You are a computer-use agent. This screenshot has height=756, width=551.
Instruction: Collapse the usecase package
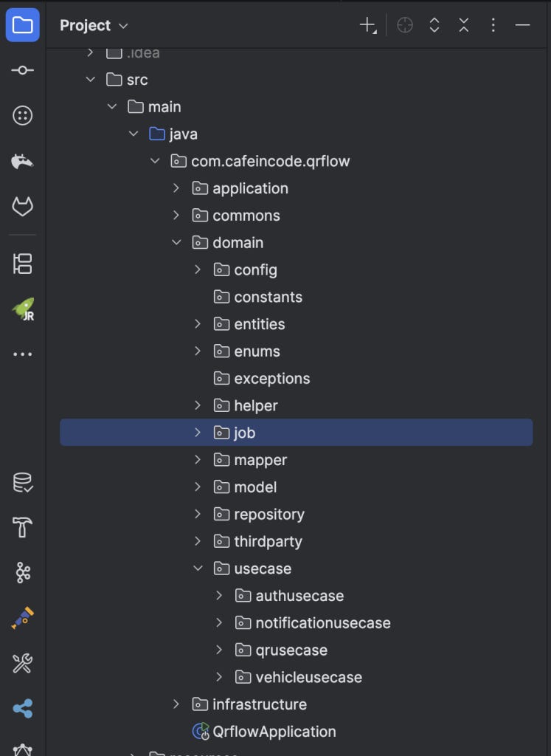pyautogui.click(x=198, y=568)
